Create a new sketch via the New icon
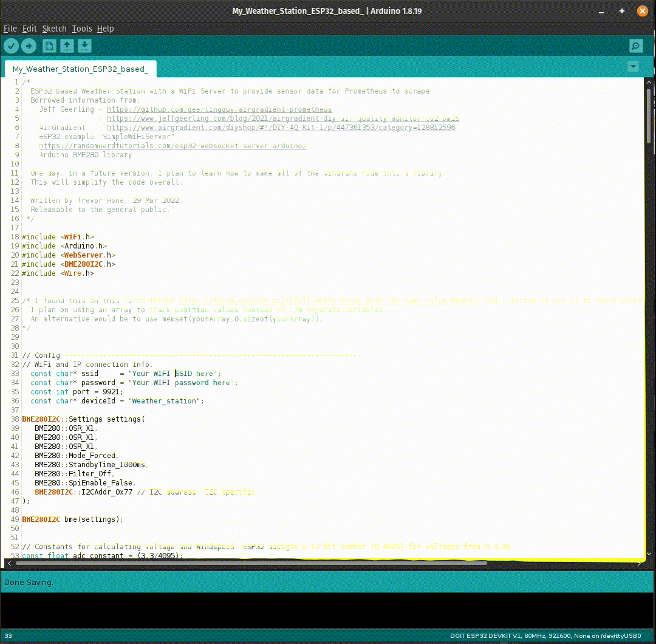656x644 pixels. (x=49, y=46)
